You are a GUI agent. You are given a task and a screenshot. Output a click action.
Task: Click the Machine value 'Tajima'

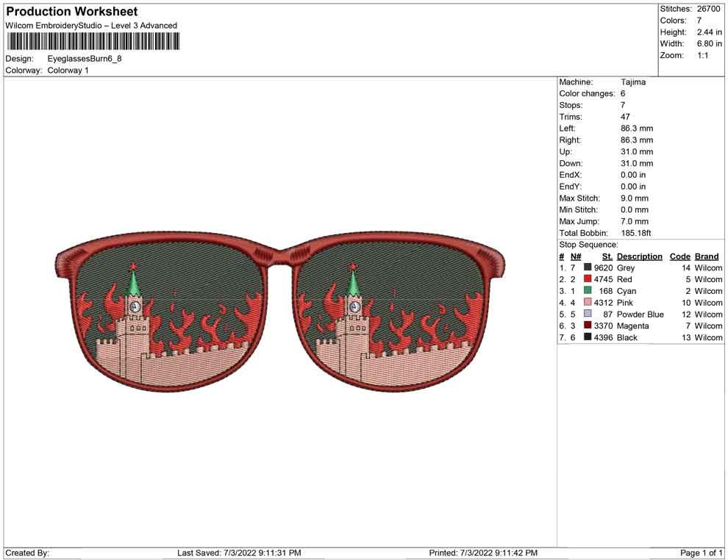(633, 82)
